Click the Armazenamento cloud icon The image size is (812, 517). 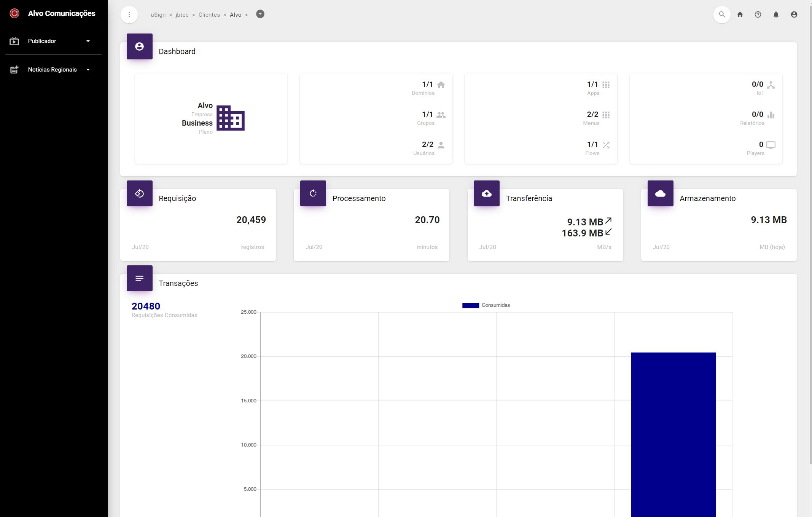coord(661,193)
